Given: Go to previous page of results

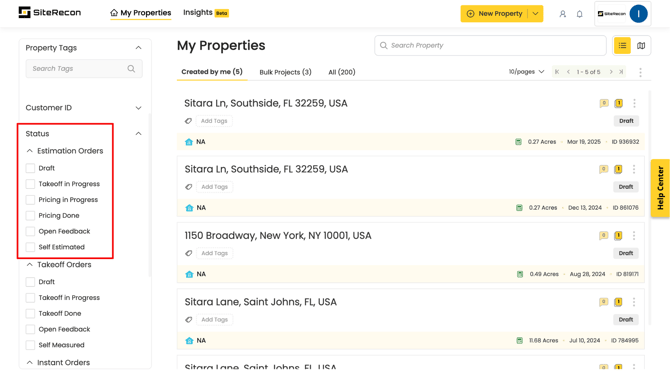Looking at the screenshot, I should coord(568,72).
